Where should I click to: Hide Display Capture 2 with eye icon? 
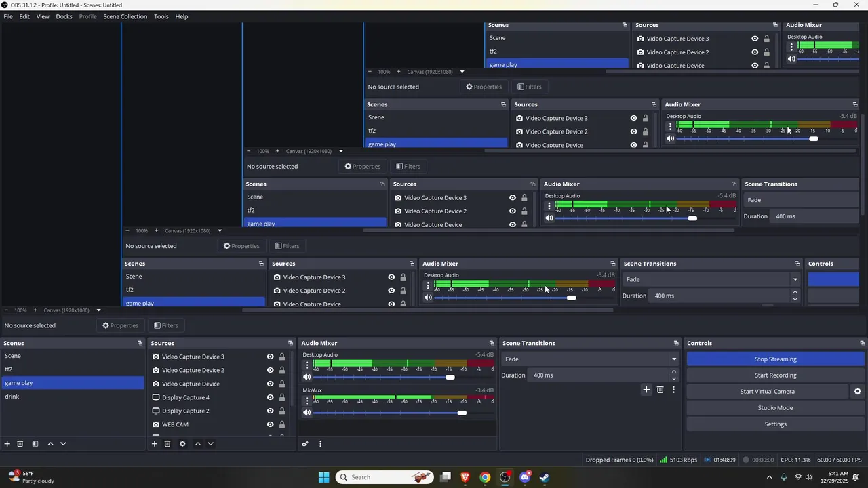pyautogui.click(x=270, y=411)
